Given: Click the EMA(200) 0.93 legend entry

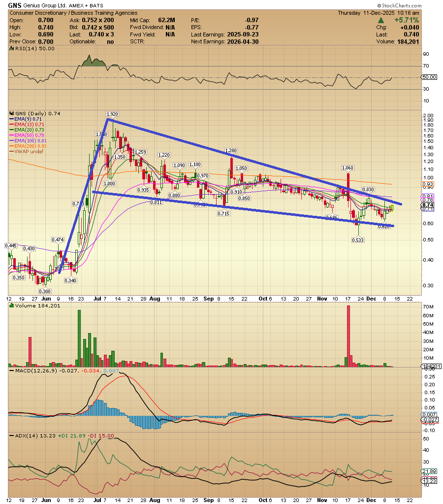Looking at the screenshot, I should 28,146.
